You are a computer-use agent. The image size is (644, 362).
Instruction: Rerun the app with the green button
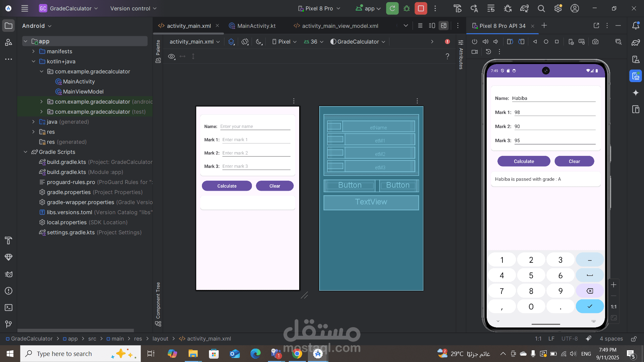coord(392,8)
